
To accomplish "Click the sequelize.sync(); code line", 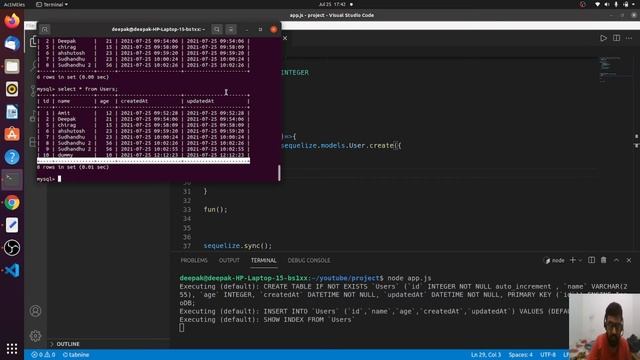I will pos(238,246).
